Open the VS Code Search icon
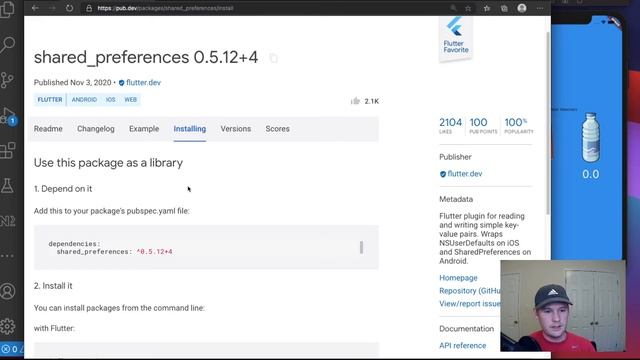 (7, 44)
